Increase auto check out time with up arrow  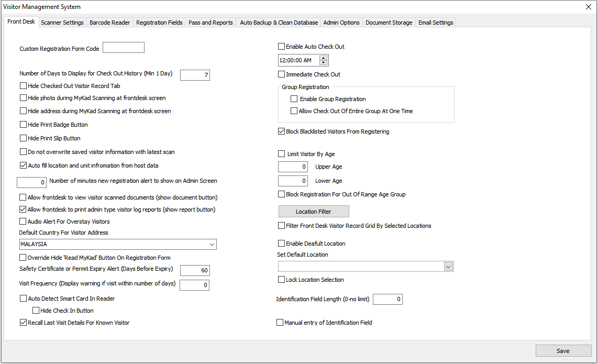(x=323, y=58)
